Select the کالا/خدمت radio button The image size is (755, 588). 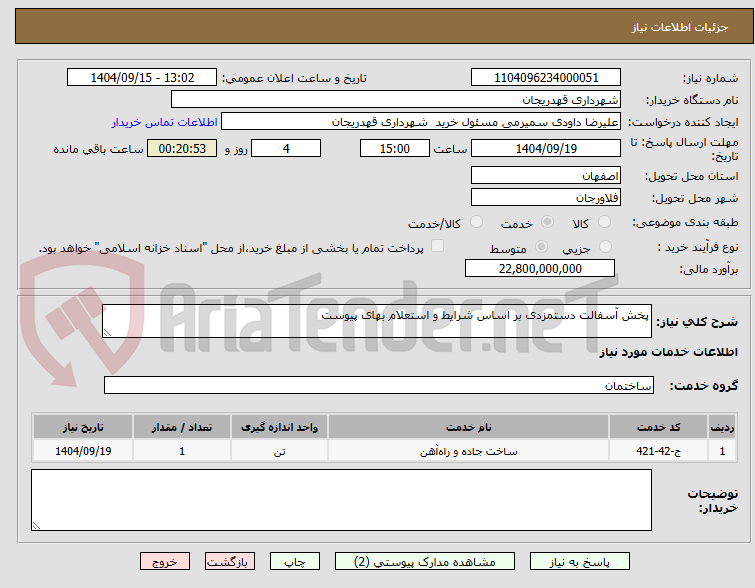[x=476, y=222]
